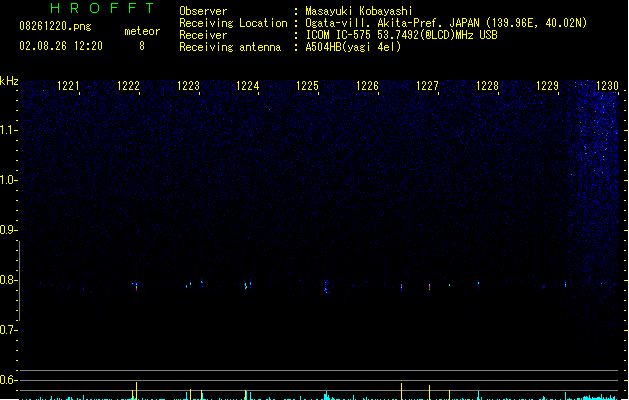Viewport: 629px width, 400px height.
Task: Click the 1224 time axis marker
Action: (248, 86)
